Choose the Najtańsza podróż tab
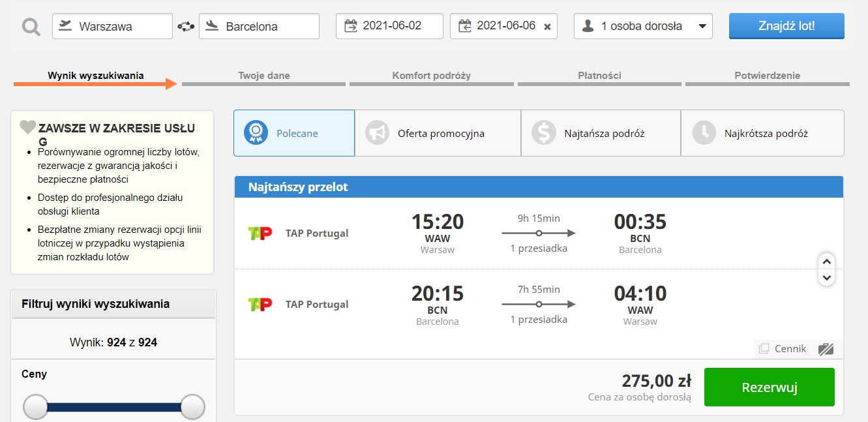868x422 pixels. (x=601, y=133)
